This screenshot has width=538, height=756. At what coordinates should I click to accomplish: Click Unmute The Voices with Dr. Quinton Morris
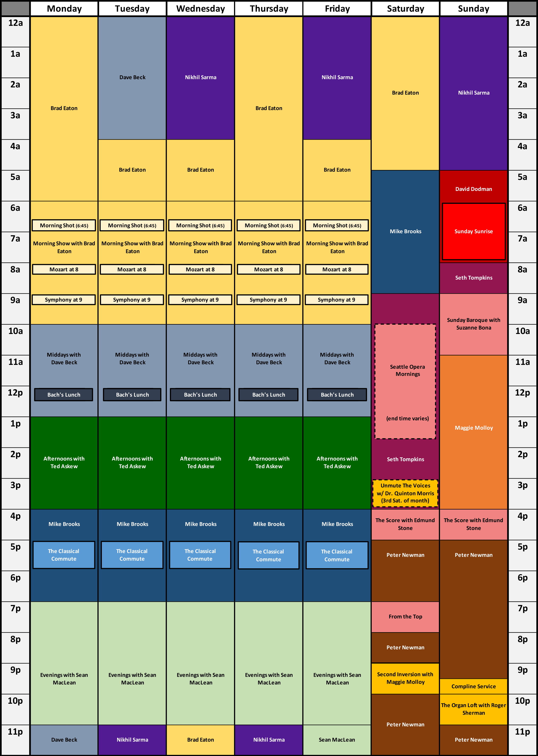click(x=405, y=493)
